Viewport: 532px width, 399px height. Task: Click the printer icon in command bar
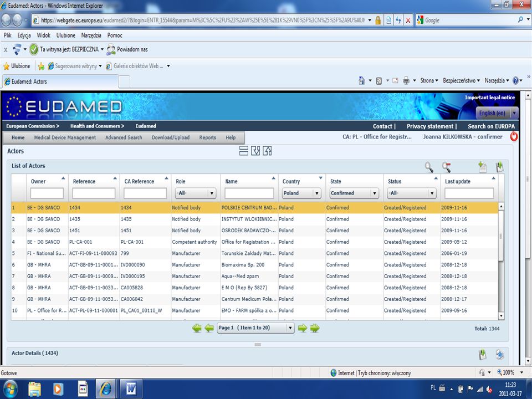click(406, 81)
